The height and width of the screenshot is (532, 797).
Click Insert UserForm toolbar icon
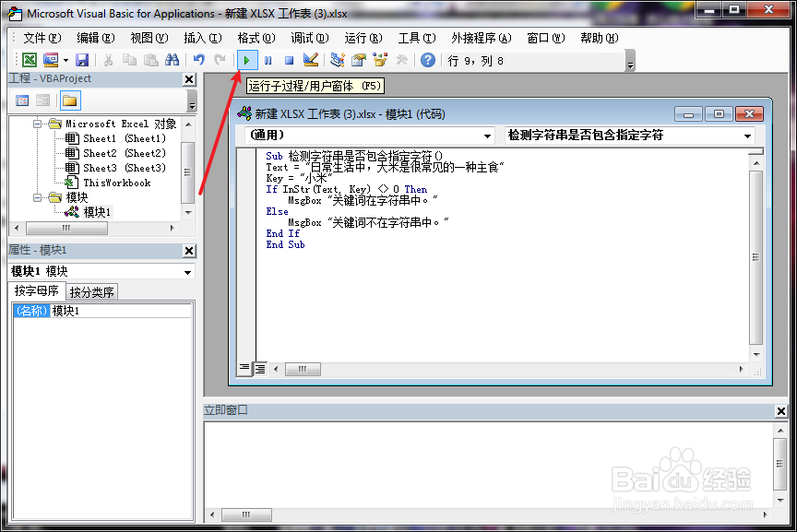[51, 60]
